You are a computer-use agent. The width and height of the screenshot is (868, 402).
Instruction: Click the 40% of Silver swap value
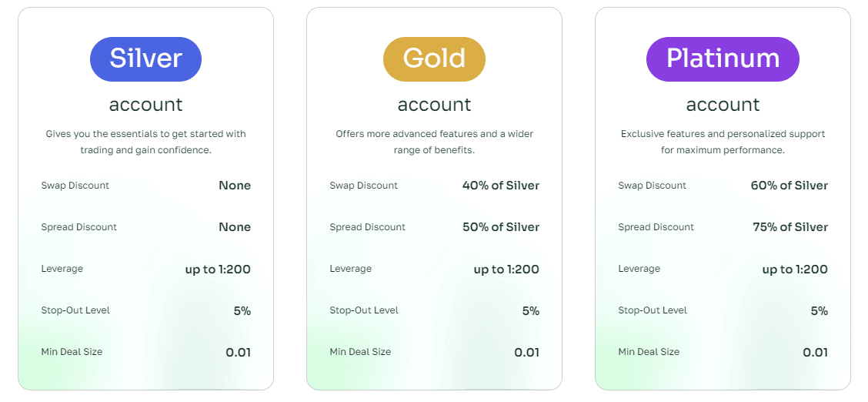[x=500, y=186]
